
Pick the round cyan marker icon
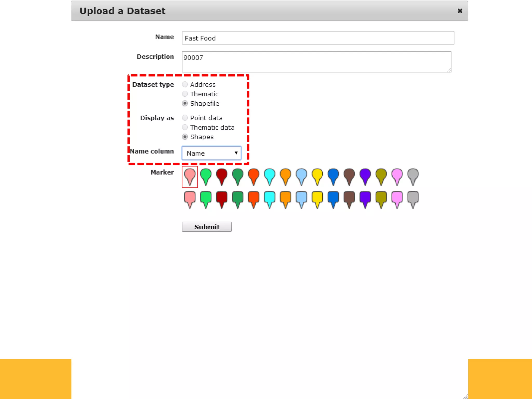(269, 176)
